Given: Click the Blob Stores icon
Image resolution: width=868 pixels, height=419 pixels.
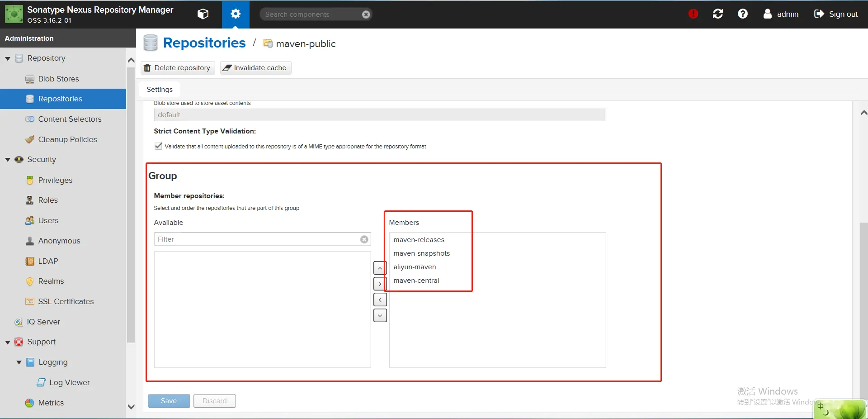Looking at the screenshot, I should pyautogui.click(x=30, y=79).
